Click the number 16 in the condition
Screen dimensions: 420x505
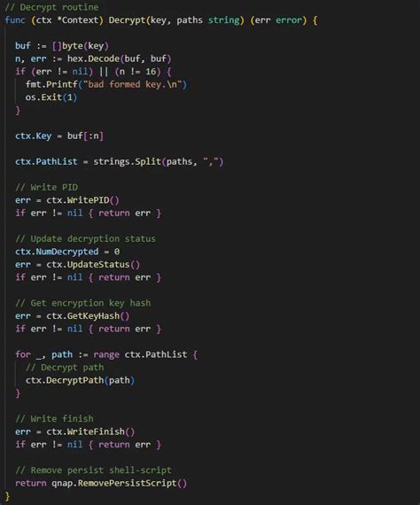click(151, 72)
